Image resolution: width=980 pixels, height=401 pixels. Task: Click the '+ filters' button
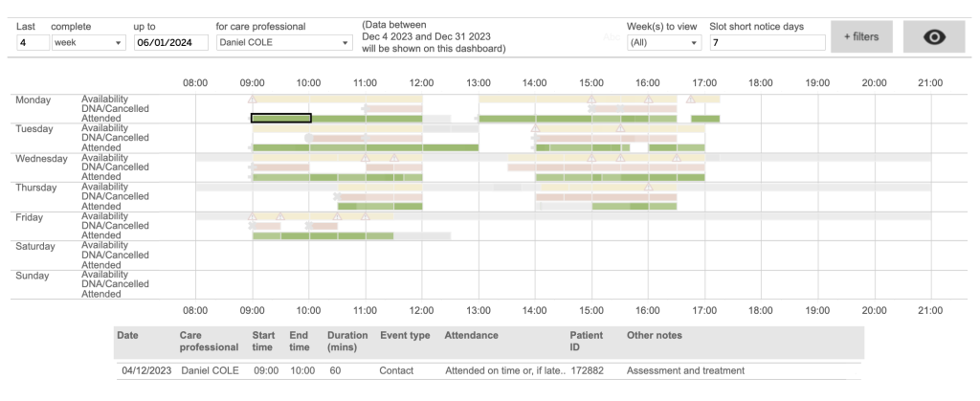coord(861,36)
